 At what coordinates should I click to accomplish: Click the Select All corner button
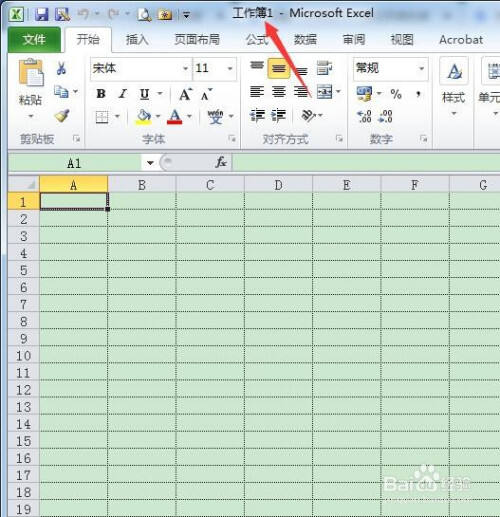(x=24, y=184)
